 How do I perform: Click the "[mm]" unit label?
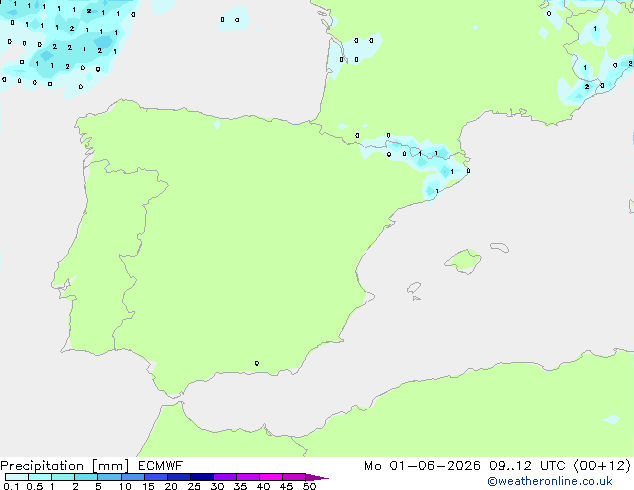click(111, 466)
